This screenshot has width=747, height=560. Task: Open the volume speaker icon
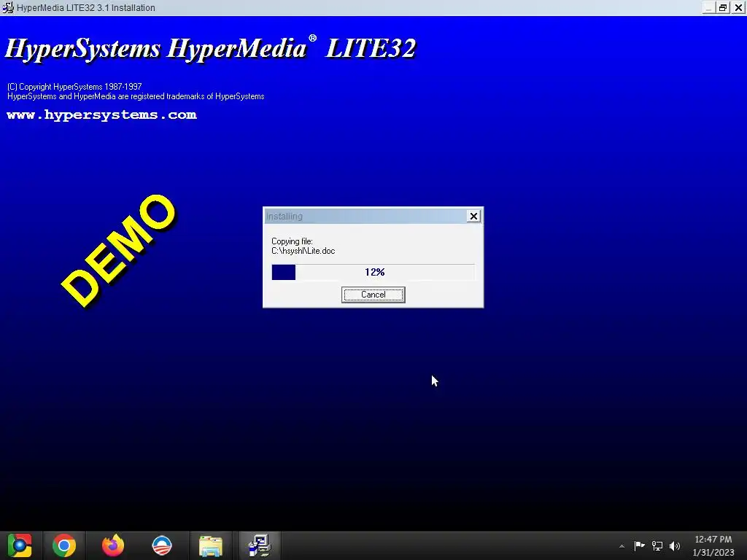pos(675,546)
